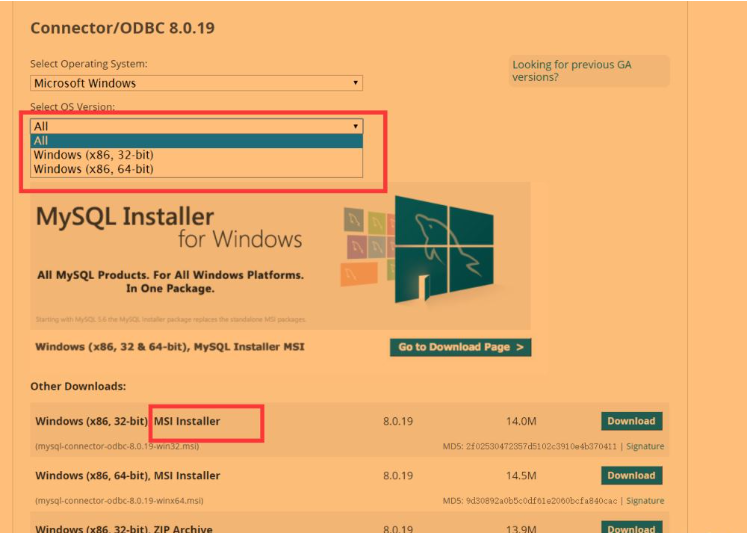Click the Select OS Version combo box
Viewport: 750px width, 533px height.
[196, 126]
